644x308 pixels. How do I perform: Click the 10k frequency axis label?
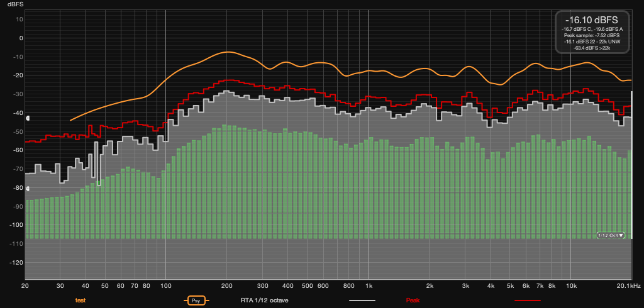point(571,286)
